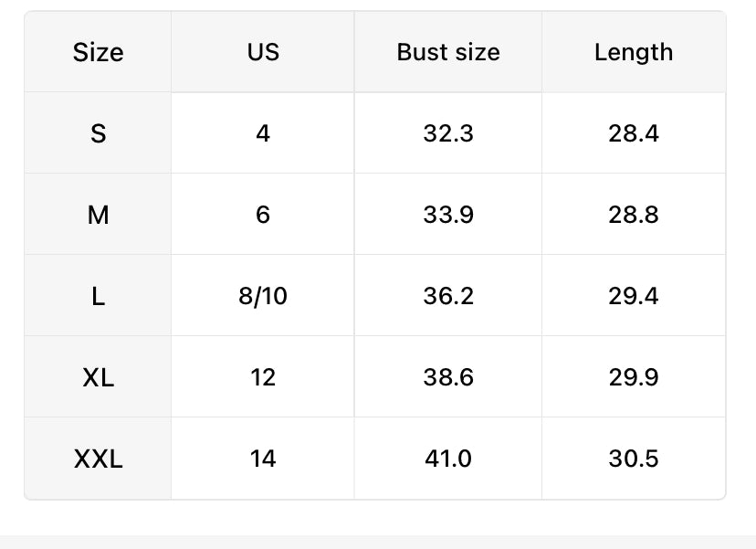Select the US size 14 cell
Image resolution: width=756 pixels, height=549 pixels.
click(263, 459)
